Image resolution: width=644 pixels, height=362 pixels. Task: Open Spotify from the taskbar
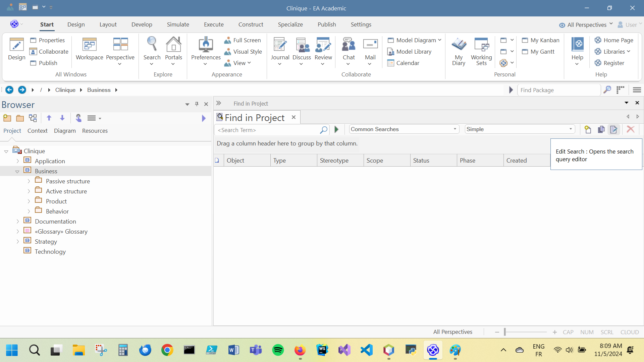click(278, 350)
